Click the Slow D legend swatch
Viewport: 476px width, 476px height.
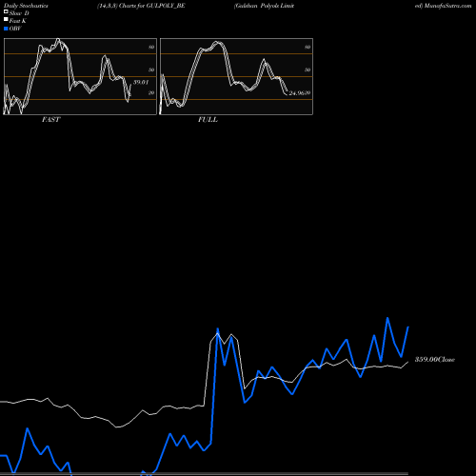click(6, 12)
